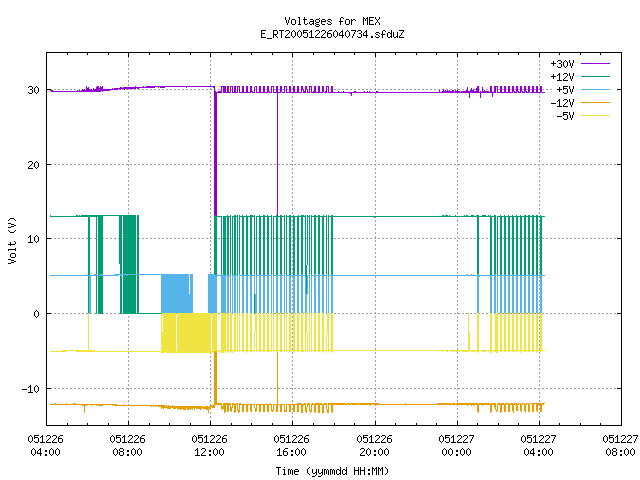Click the -12V legend label
Image resolution: width=640 pixels, height=480 pixels.
point(562,103)
